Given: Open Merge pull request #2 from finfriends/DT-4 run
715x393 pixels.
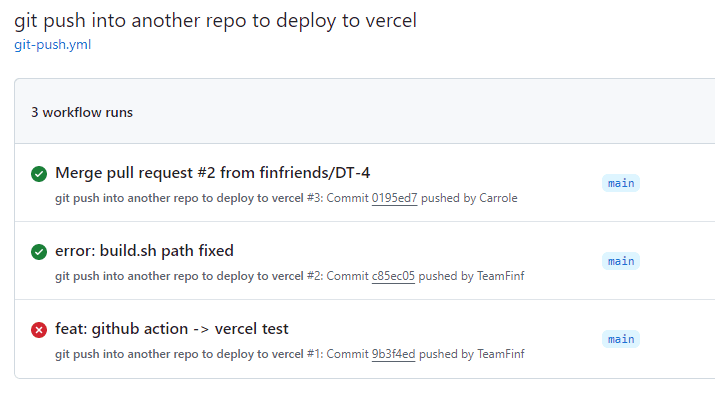Looking at the screenshot, I should click(212, 173).
